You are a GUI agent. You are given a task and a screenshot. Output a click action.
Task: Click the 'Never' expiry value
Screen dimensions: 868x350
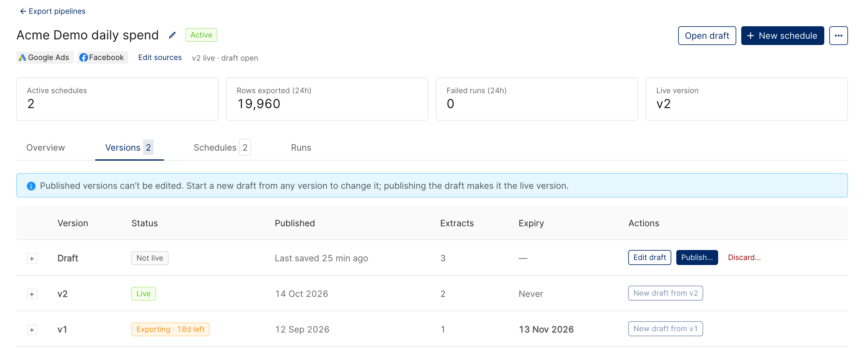(x=531, y=294)
